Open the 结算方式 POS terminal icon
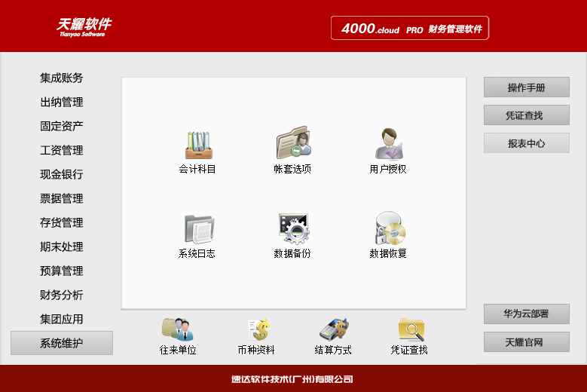The height and width of the screenshot is (392, 587). 334,329
